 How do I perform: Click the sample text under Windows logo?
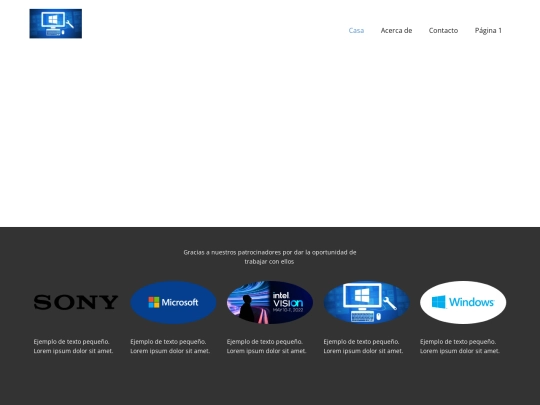pyautogui.click(x=460, y=346)
